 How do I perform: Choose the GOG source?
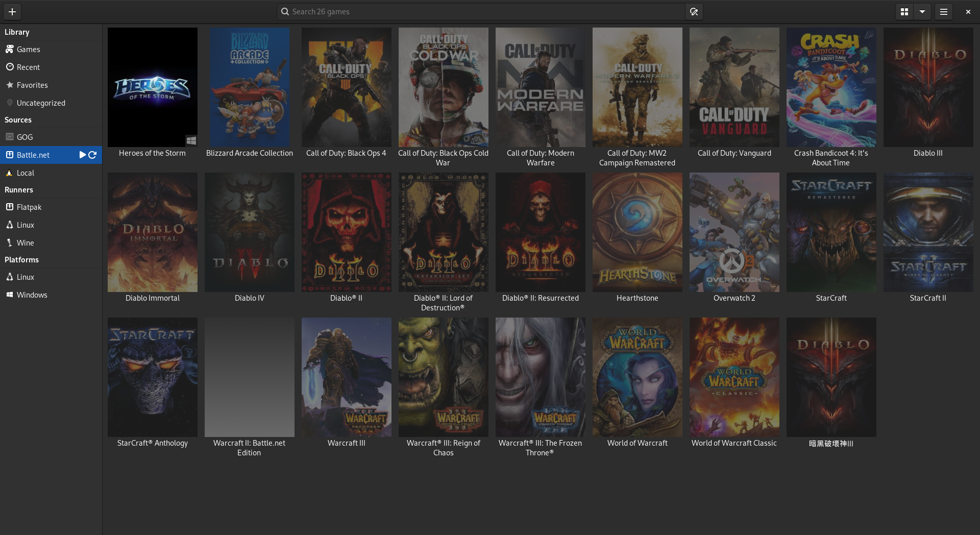pos(51,137)
